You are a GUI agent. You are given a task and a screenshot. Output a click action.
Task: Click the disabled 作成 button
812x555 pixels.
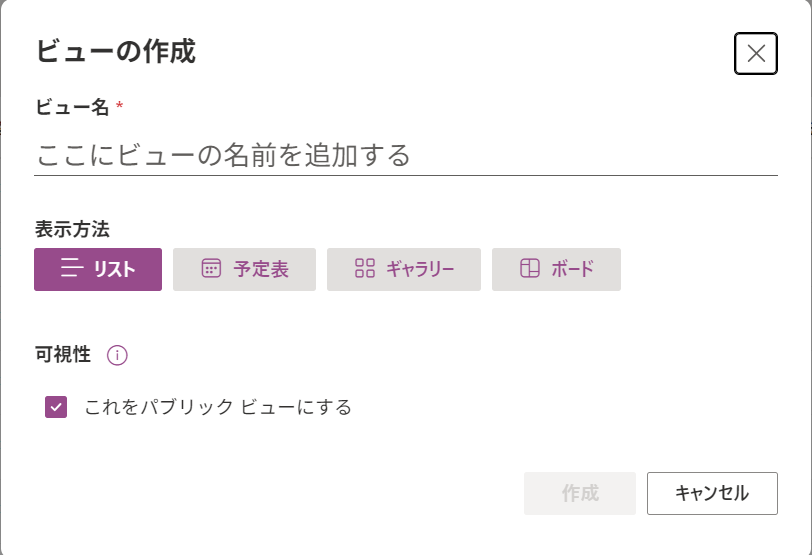(x=580, y=493)
